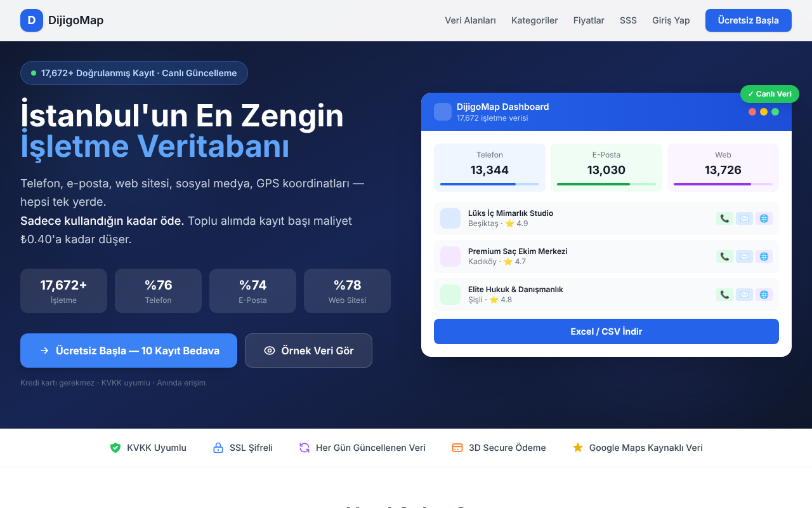Go to the Fiyatlar page
812x508 pixels.
click(x=589, y=20)
